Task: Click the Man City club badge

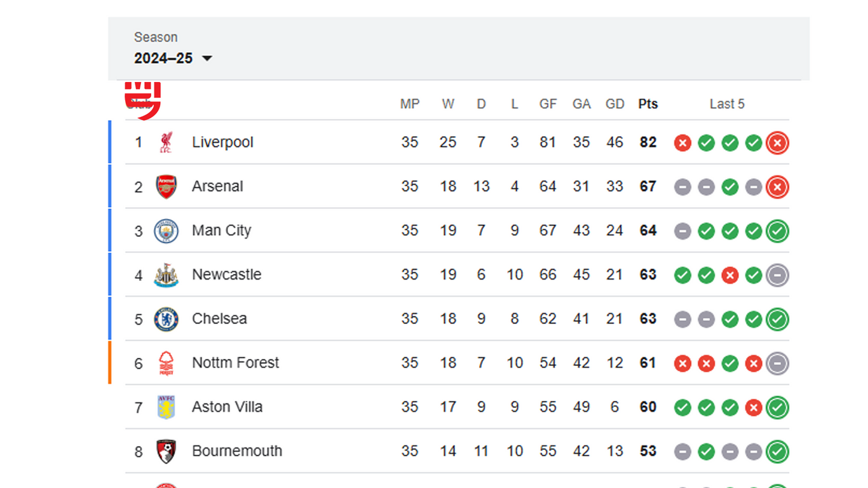Action: coord(166,231)
